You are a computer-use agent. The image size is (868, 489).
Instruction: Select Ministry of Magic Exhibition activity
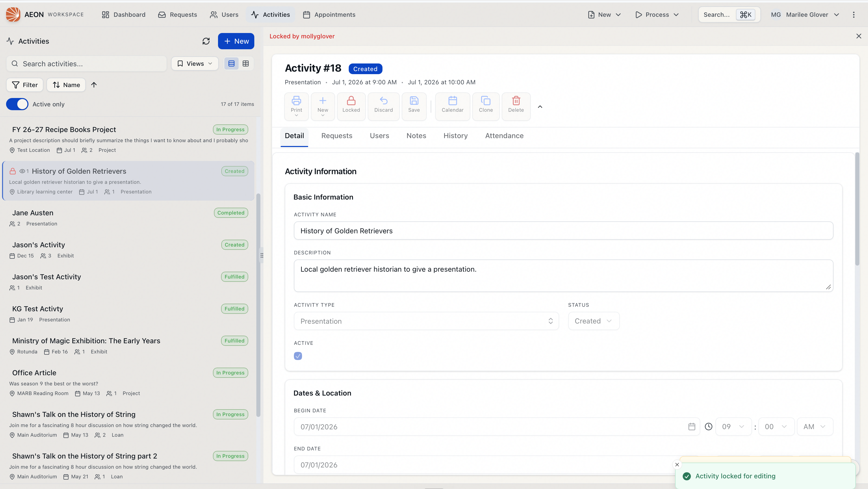point(128,346)
